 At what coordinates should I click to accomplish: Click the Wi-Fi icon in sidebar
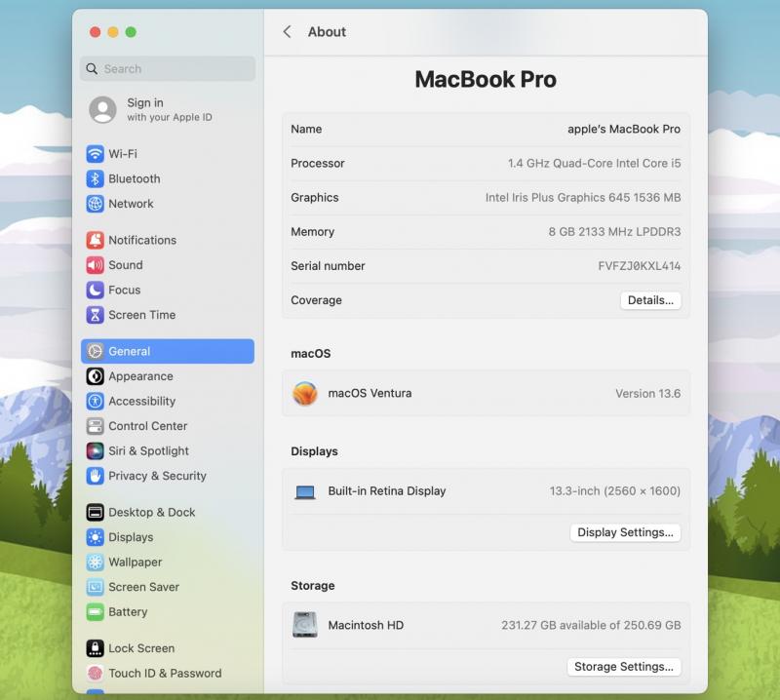point(95,154)
